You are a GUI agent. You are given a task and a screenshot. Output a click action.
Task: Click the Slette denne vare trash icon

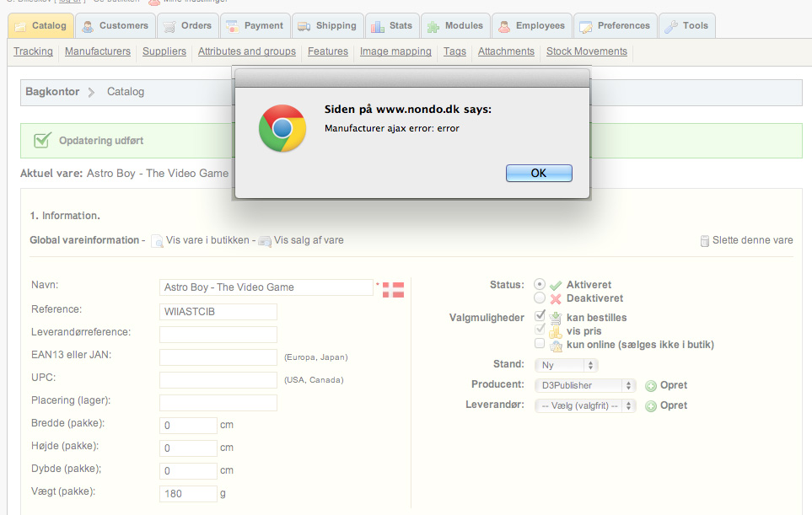point(705,241)
